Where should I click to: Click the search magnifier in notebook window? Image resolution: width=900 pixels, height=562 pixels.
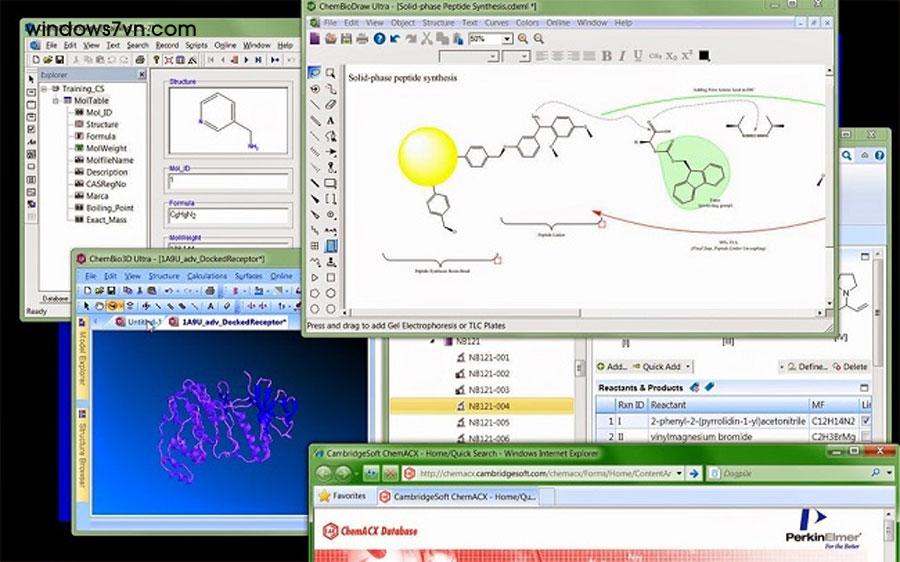click(x=847, y=156)
